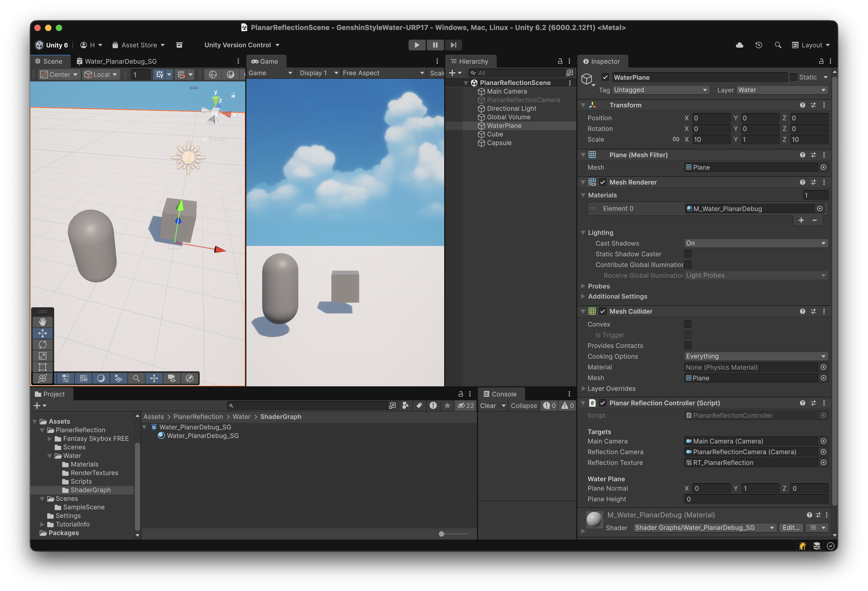Open the Undo History icon
This screenshot has height=591, width=868.
click(759, 45)
